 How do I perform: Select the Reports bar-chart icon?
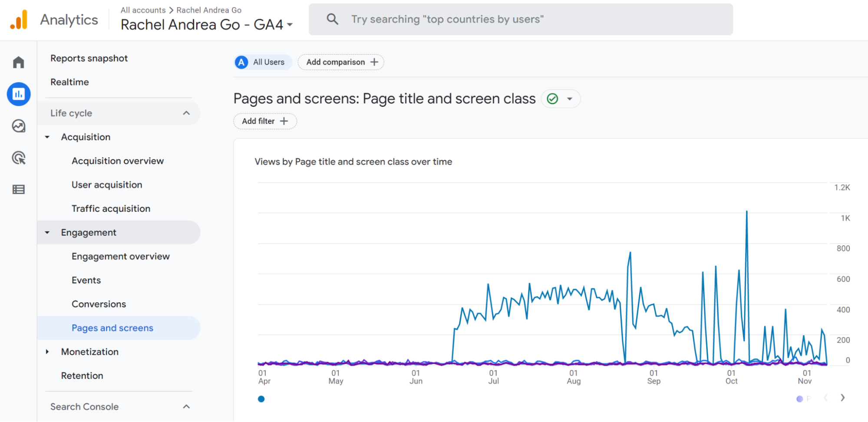[19, 94]
